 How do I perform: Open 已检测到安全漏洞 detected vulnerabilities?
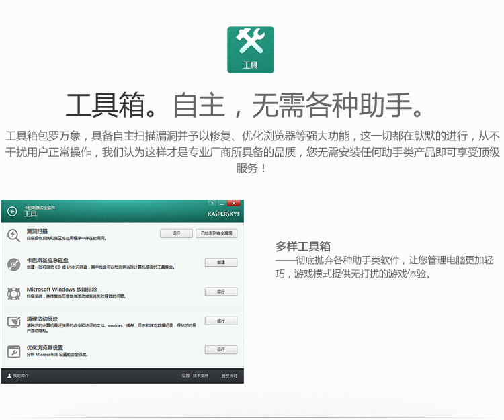click(x=216, y=233)
